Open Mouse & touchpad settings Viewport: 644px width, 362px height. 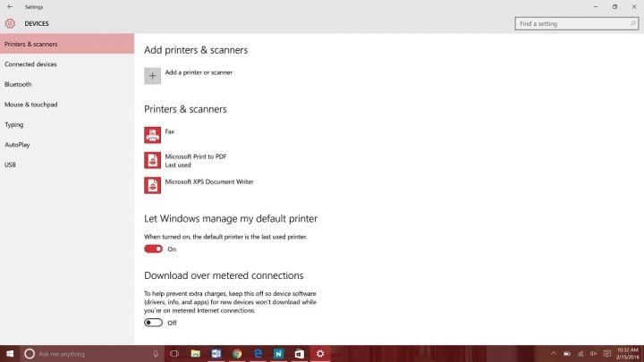coord(30,105)
